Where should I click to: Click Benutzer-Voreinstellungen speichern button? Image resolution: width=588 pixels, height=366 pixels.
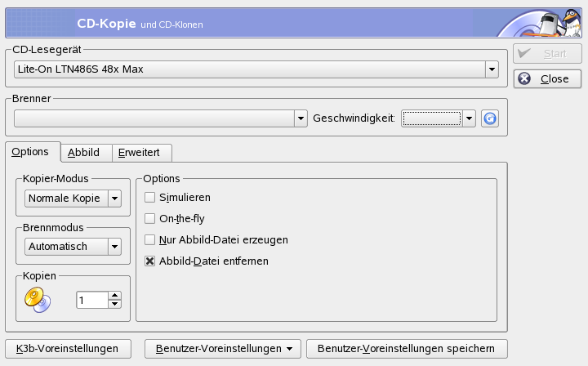[x=407, y=349]
